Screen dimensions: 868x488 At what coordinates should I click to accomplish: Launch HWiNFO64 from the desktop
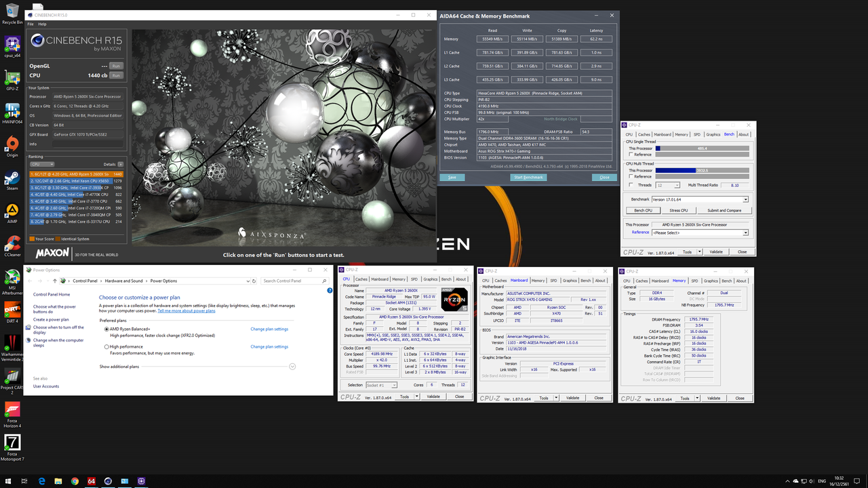[x=12, y=112]
